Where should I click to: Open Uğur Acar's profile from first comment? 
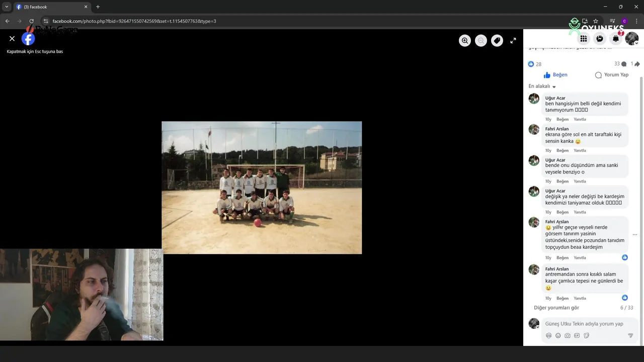point(555,98)
